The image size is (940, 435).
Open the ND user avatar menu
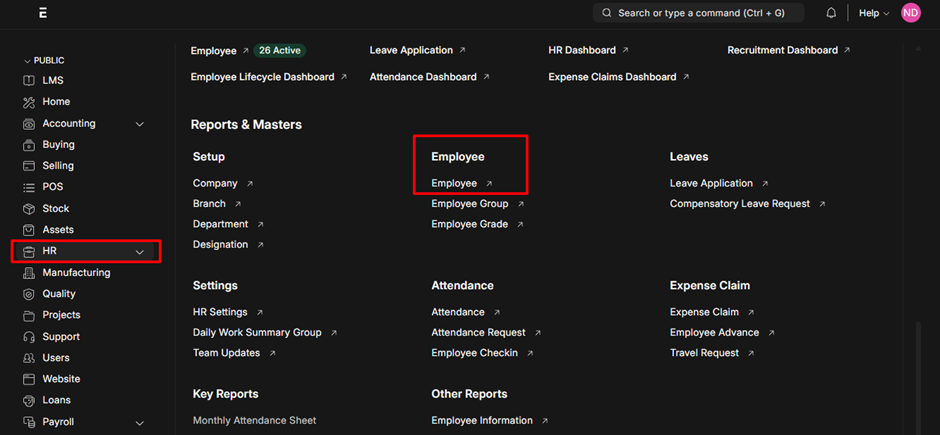click(911, 13)
